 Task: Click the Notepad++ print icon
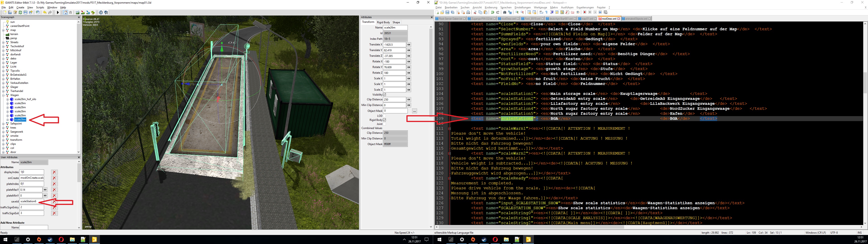point(468,12)
